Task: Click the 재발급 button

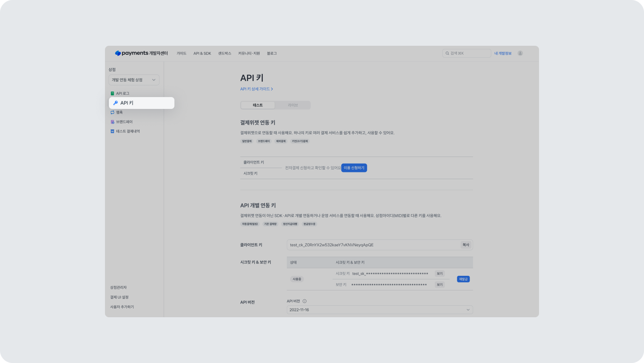Action: (463, 279)
